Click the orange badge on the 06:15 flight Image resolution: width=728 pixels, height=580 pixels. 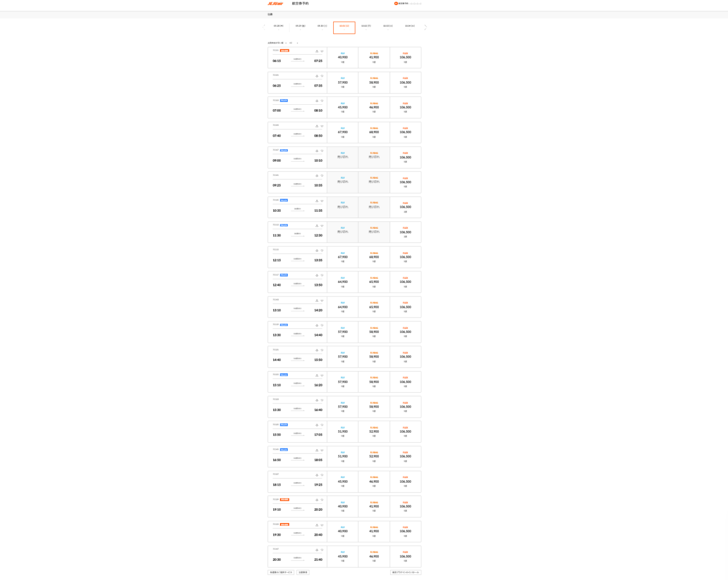(284, 51)
